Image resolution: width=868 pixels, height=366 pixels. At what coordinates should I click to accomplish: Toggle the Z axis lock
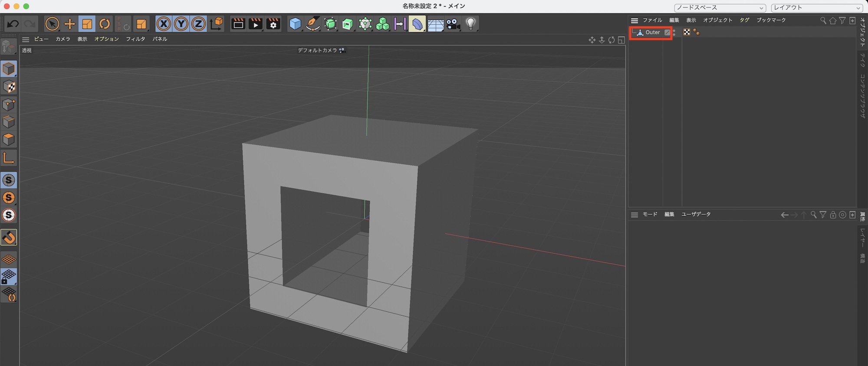coord(198,24)
